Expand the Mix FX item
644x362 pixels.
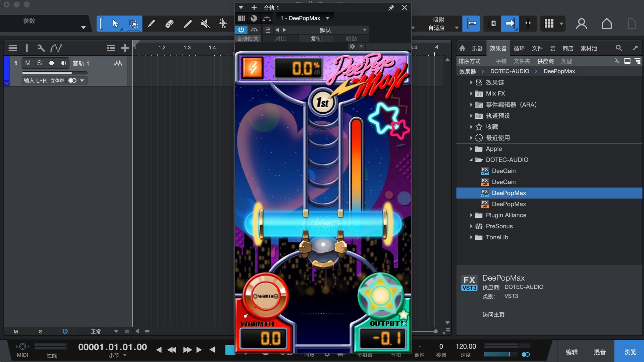pyautogui.click(x=471, y=94)
